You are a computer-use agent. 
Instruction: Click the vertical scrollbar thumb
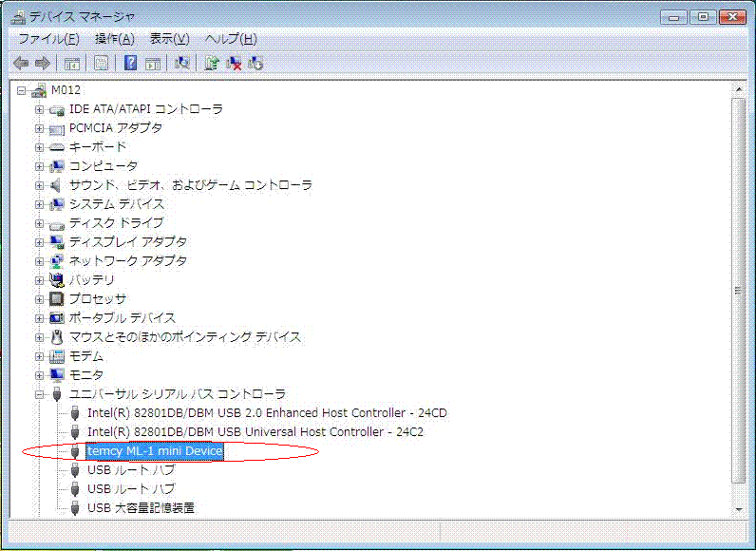point(739,291)
